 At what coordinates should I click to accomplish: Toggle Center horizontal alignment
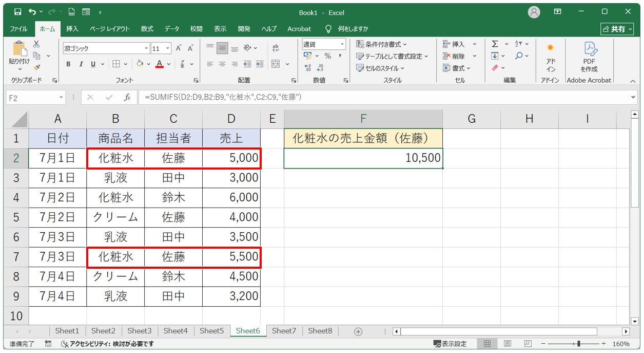click(x=222, y=64)
